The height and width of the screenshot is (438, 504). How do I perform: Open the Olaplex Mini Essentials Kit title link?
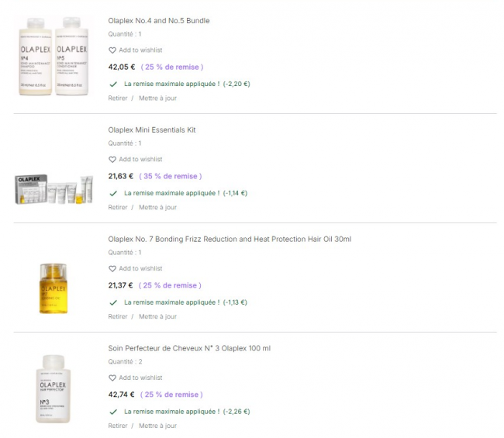tap(152, 130)
